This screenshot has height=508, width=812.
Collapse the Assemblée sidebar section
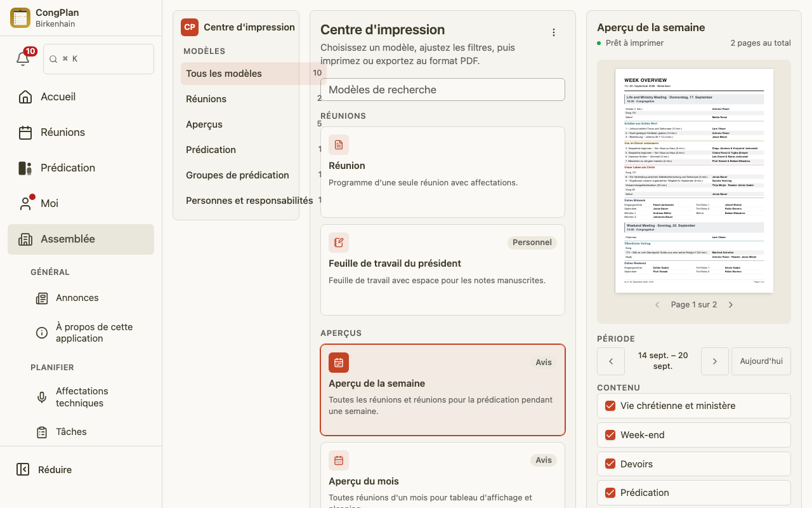tap(81, 239)
